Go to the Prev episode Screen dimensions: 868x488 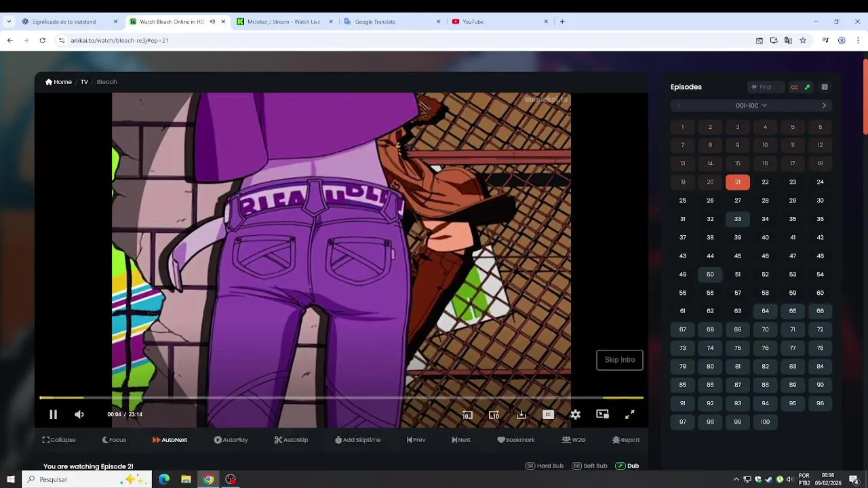coord(416,440)
